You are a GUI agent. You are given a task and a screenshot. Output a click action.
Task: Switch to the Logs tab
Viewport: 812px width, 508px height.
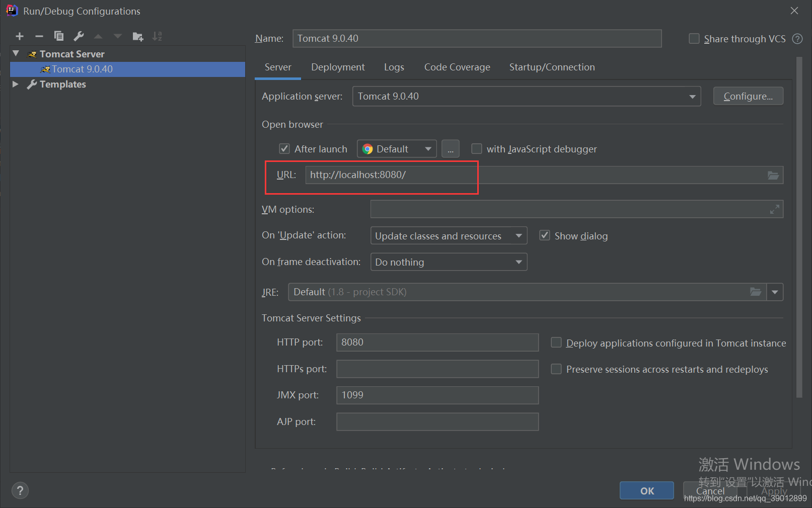394,67
